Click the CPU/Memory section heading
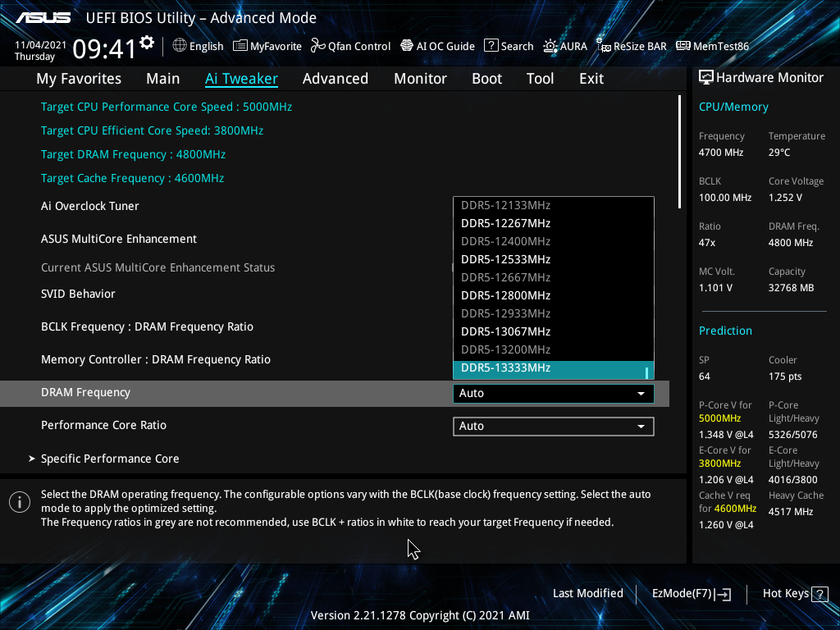840x630 pixels. pos(733,107)
